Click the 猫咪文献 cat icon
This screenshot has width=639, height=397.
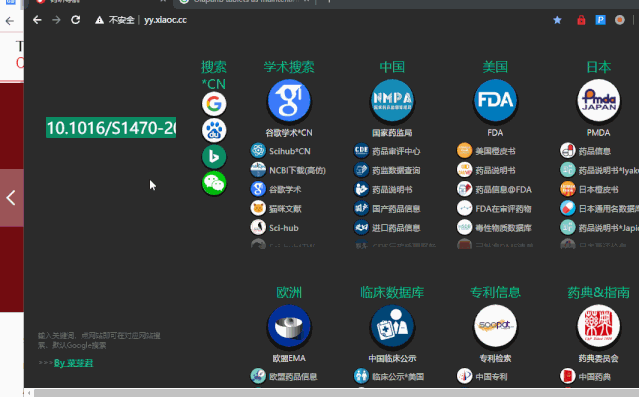[x=258, y=208]
